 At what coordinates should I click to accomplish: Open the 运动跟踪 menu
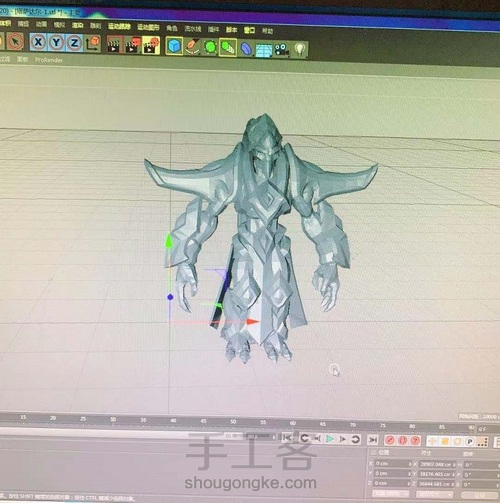point(119,27)
